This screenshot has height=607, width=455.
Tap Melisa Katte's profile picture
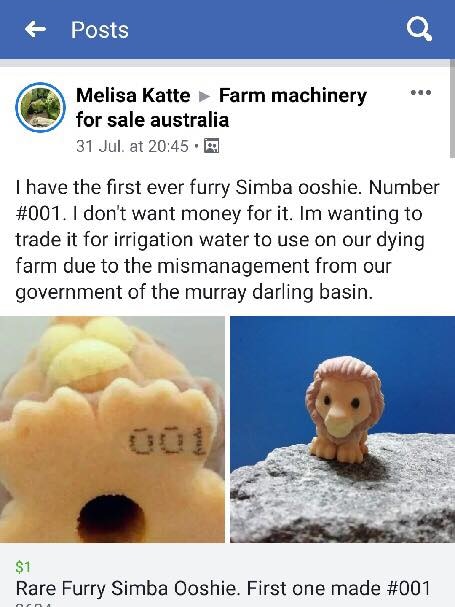pyautogui.click(x=40, y=107)
